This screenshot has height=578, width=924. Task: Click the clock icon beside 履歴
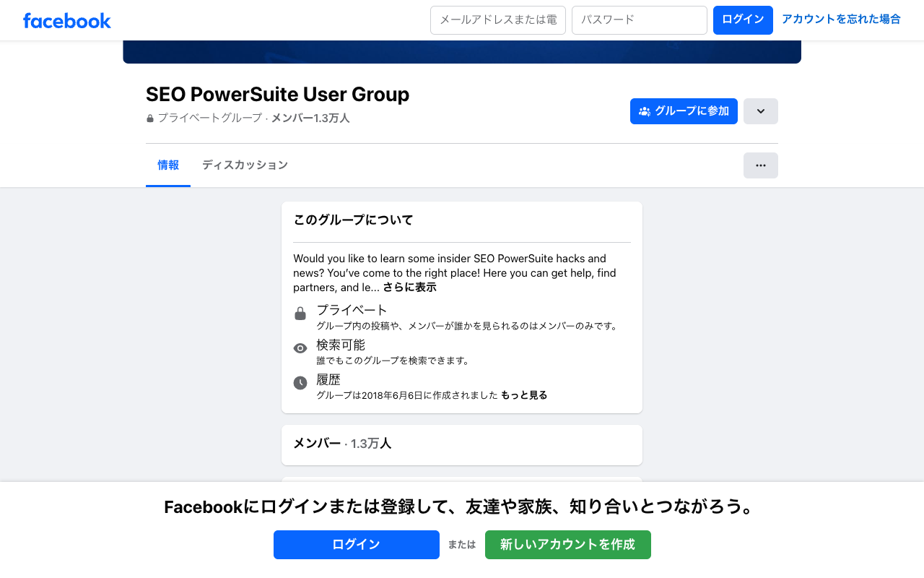click(x=300, y=383)
